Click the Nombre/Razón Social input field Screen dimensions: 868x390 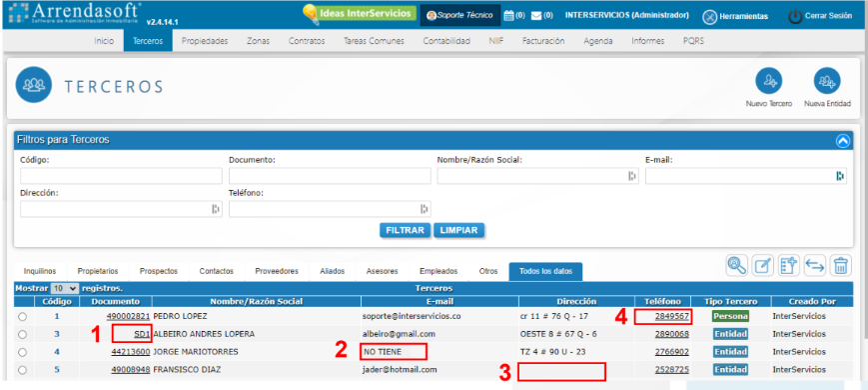pos(538,176)
